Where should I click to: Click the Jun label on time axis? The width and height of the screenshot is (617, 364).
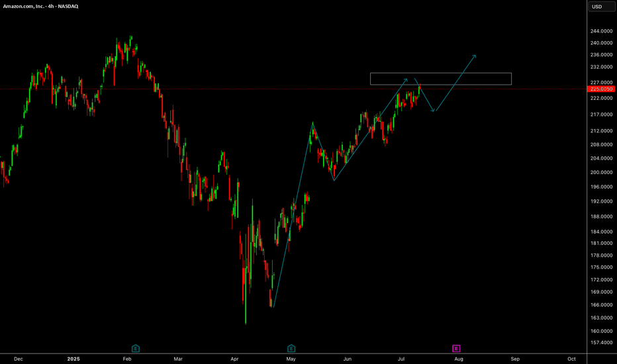point(347,359)
